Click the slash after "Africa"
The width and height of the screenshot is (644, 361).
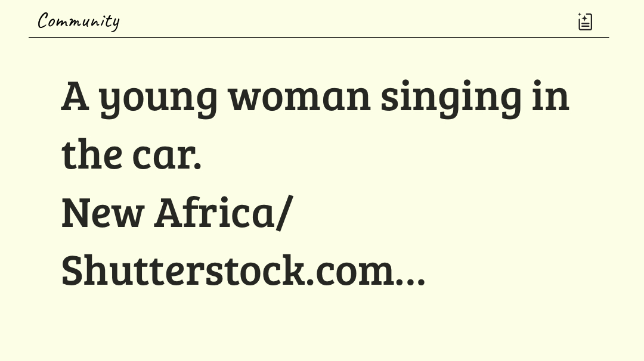(284, 213)
